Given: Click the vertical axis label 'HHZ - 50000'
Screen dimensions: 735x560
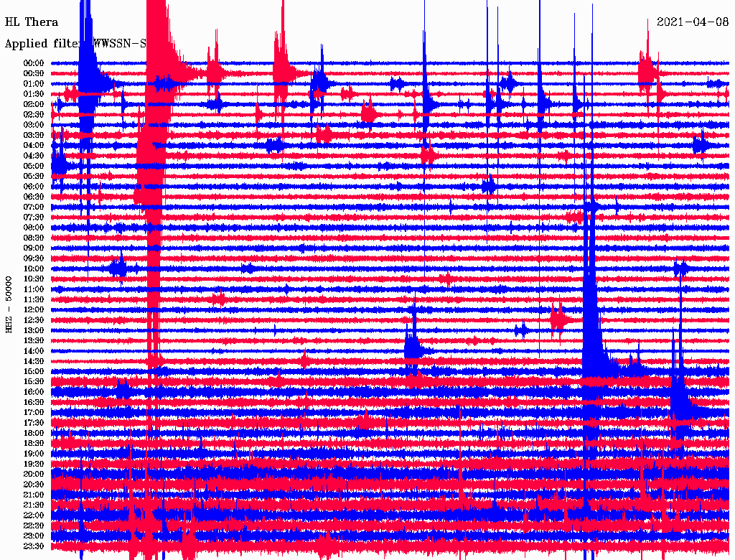Looking at the screenshot, I should [x=9, y=304].
